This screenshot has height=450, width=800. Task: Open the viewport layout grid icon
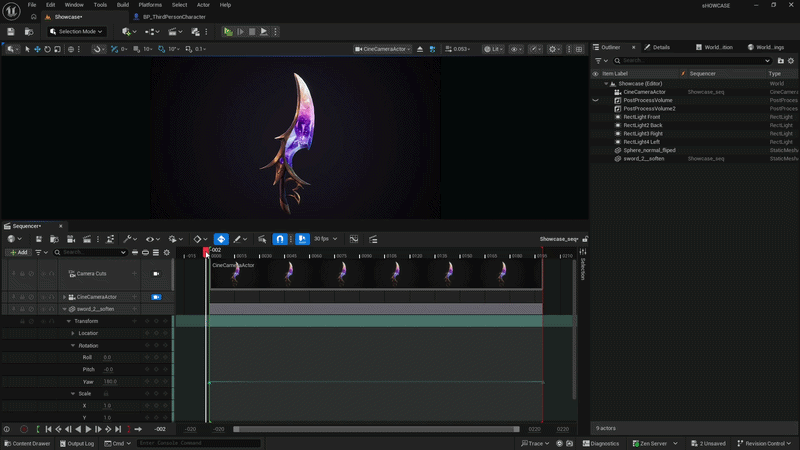(x=579, y=49)
